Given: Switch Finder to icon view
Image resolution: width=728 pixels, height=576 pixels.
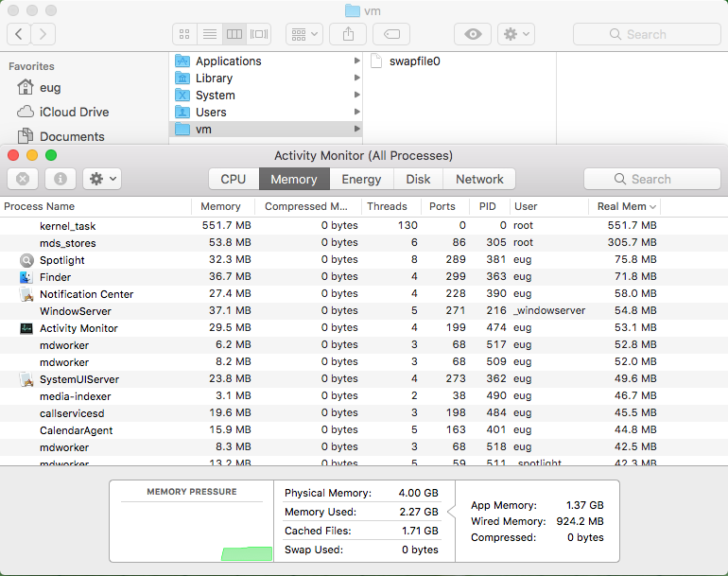Looking at the screenshot, I should tap(184, 34).
